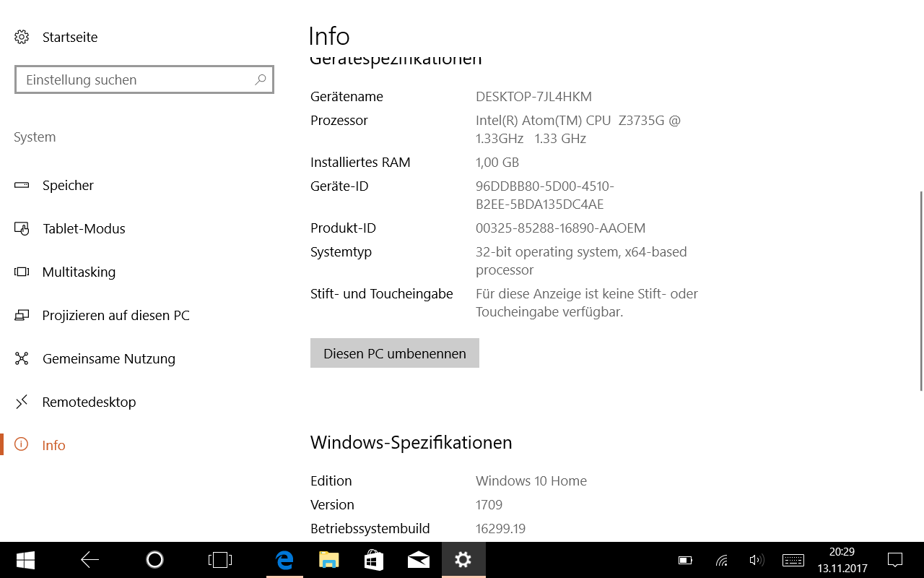The width and height of the screenshot is (924, 578).
Task: Open Startseite gear icon
Action: [22, 37]
